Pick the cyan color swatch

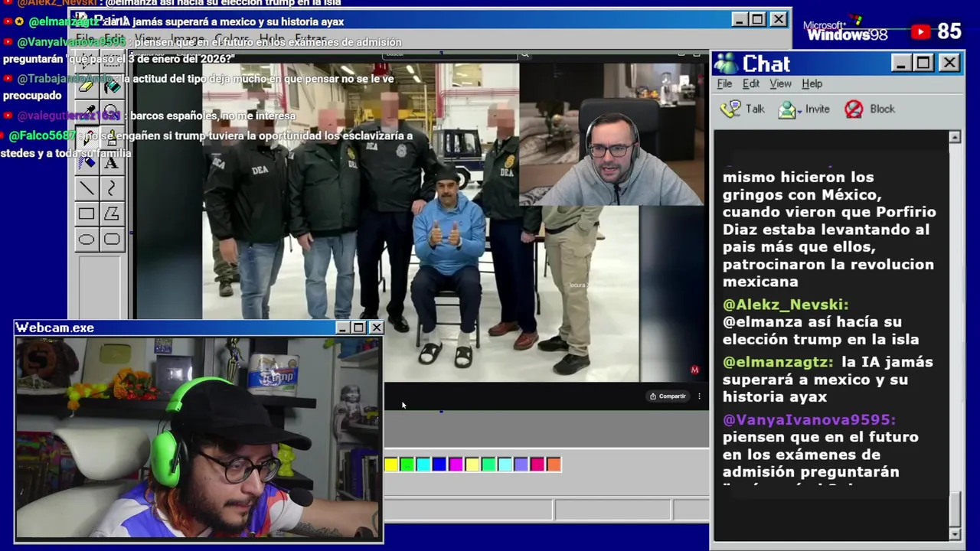(x=423, y=464)
